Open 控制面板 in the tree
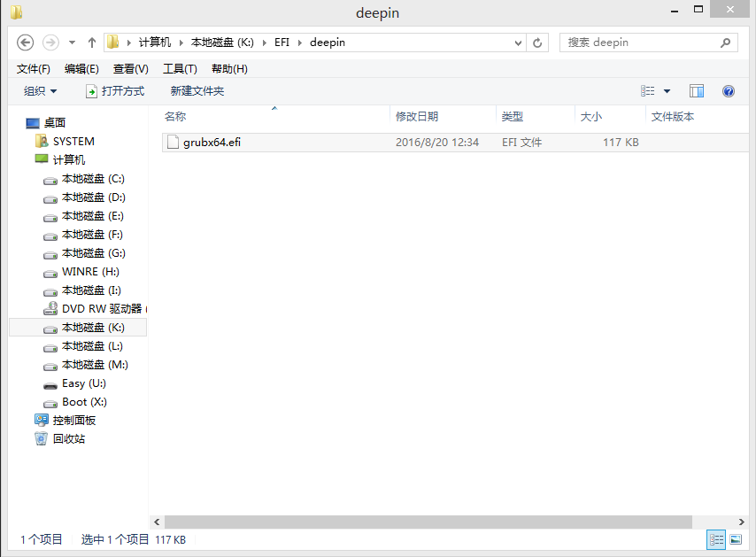Image resolution: width=756 pixels, height=557 pixels. 66,420
